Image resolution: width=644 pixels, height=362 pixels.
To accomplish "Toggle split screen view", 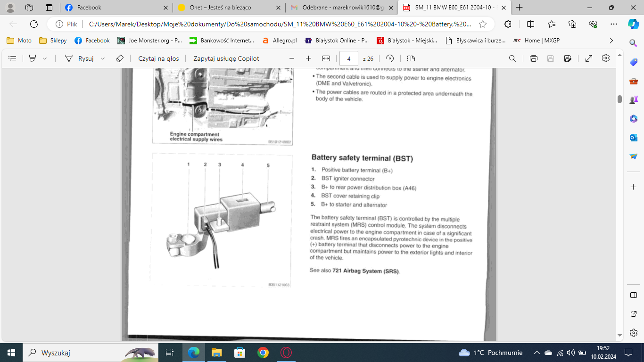I will tap(530, 24).
